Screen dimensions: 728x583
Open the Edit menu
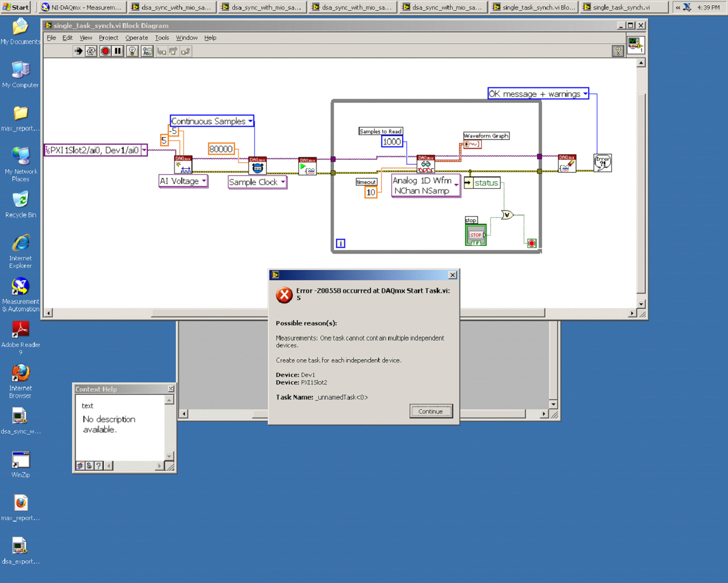[67, 38]
